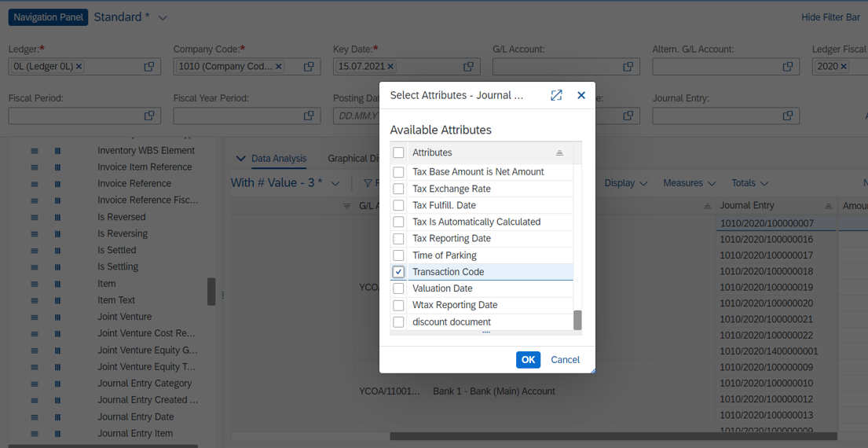Click the dialog attributes list scrollbar thumb
This screenshot has height=448, width=868.
[577, 320]
